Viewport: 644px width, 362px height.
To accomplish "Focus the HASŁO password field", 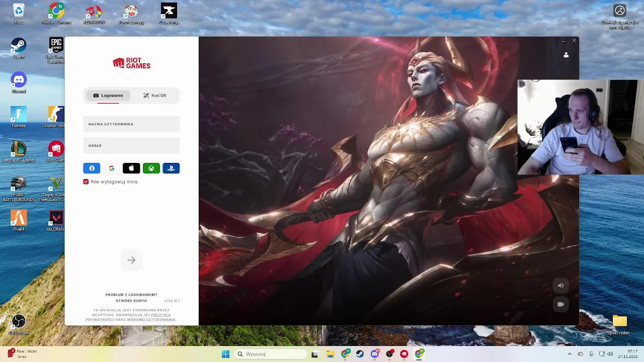I will tap(131, 145).
